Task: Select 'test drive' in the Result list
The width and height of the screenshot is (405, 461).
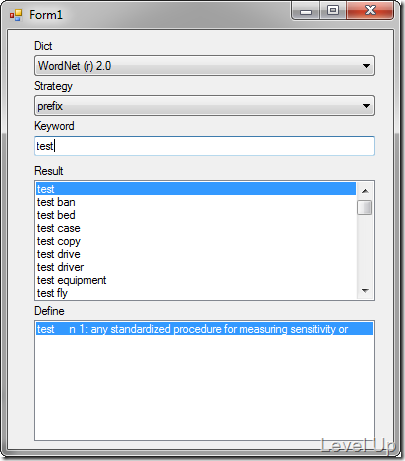Action: pyautogui.click(x=196, y=254)
